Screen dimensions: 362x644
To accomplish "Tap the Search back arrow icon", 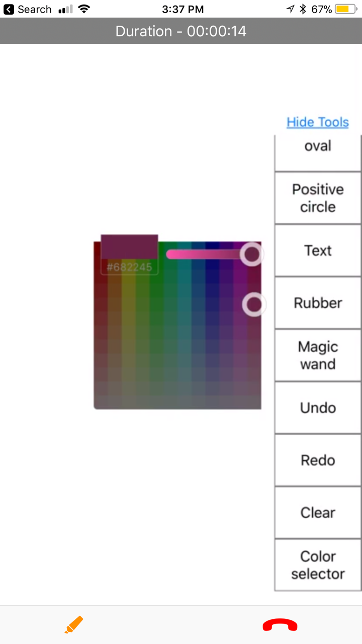I will pyautogui.click(x=9, y=9).
